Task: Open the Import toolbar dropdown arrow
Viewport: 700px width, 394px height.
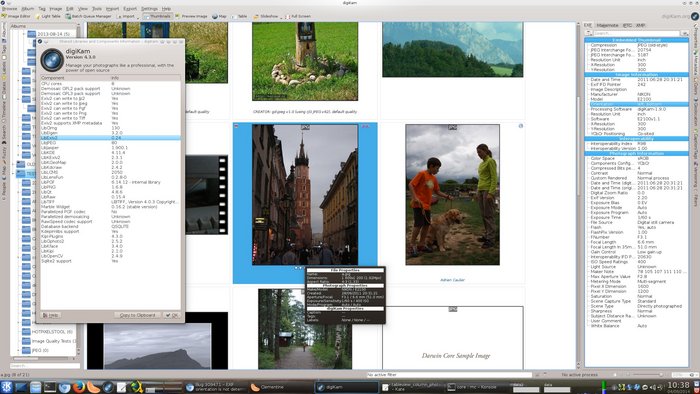Action: pyautogui.click(x=138, y=17)
